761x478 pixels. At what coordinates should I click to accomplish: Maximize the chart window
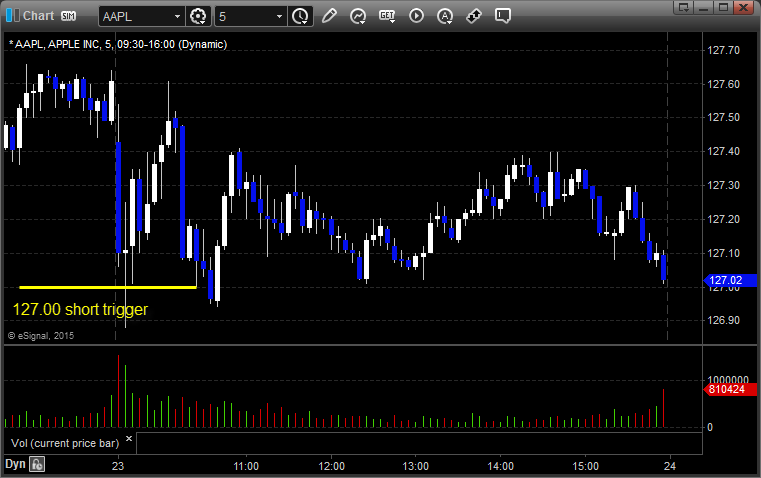click(723, 7)
